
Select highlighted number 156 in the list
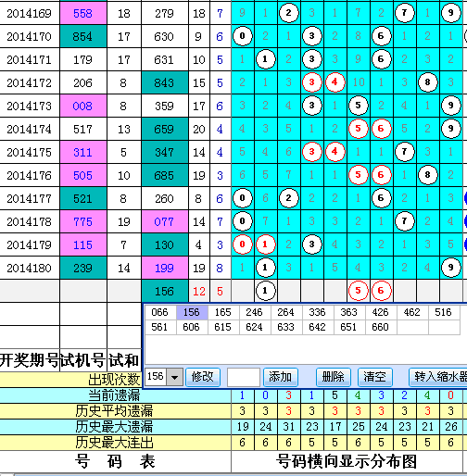192,312
